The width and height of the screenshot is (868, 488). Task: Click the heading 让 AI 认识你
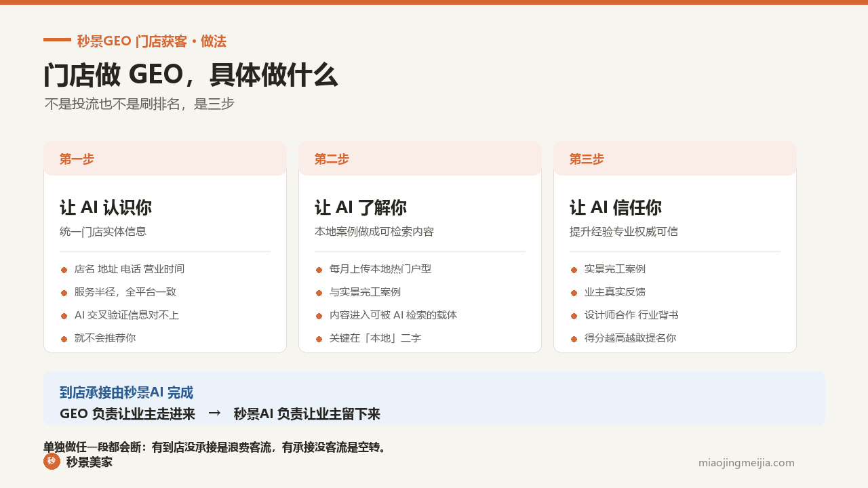coord(106,207)
